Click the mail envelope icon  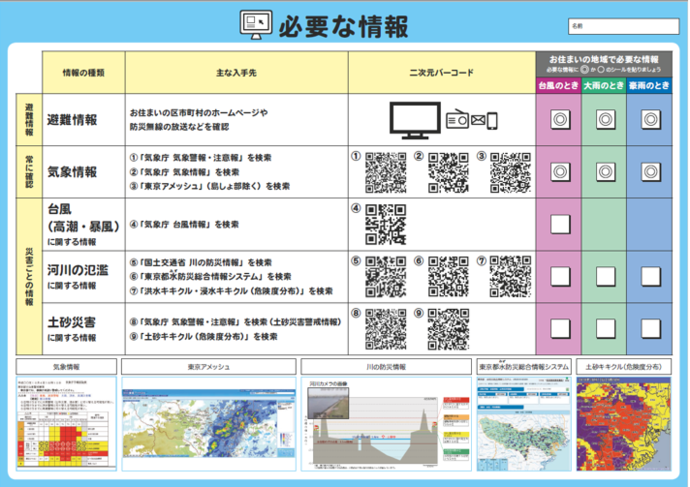479,121
